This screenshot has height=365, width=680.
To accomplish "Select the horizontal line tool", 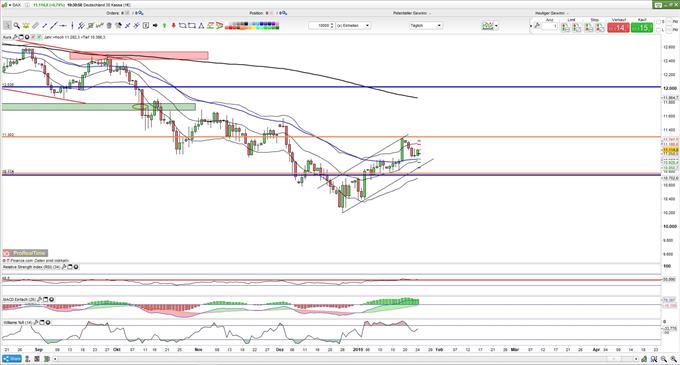I will [x=63, y=26].
